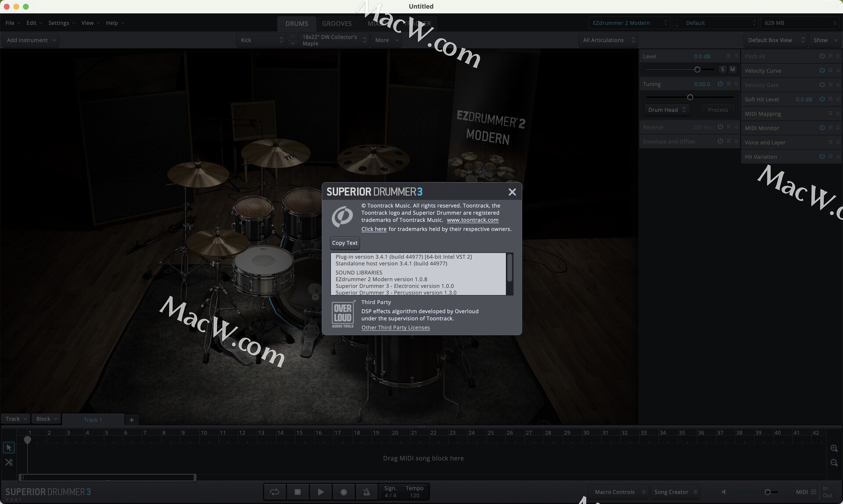Expand the Reverse section chevron
The image size is (843, 504).
[736, 126]
